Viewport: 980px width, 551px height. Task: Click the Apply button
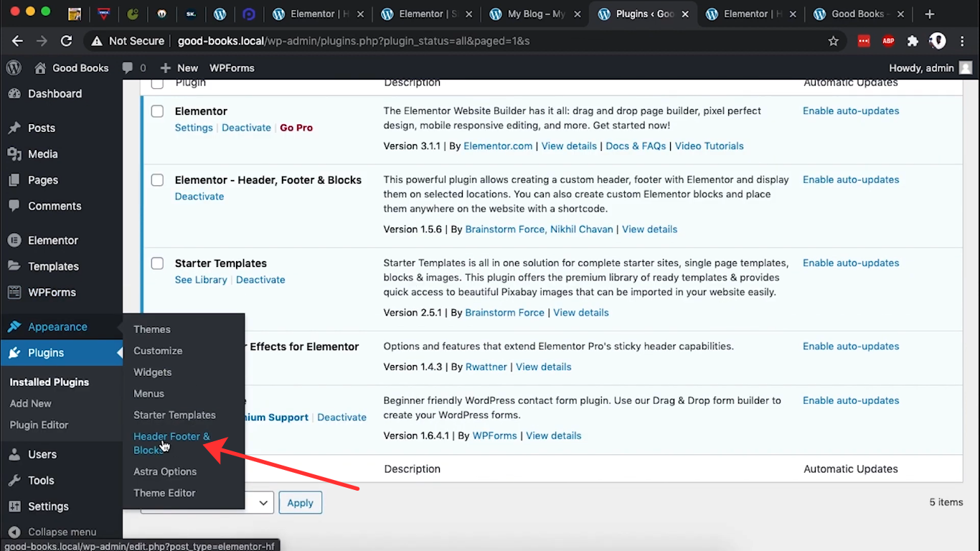click(300, 502)
